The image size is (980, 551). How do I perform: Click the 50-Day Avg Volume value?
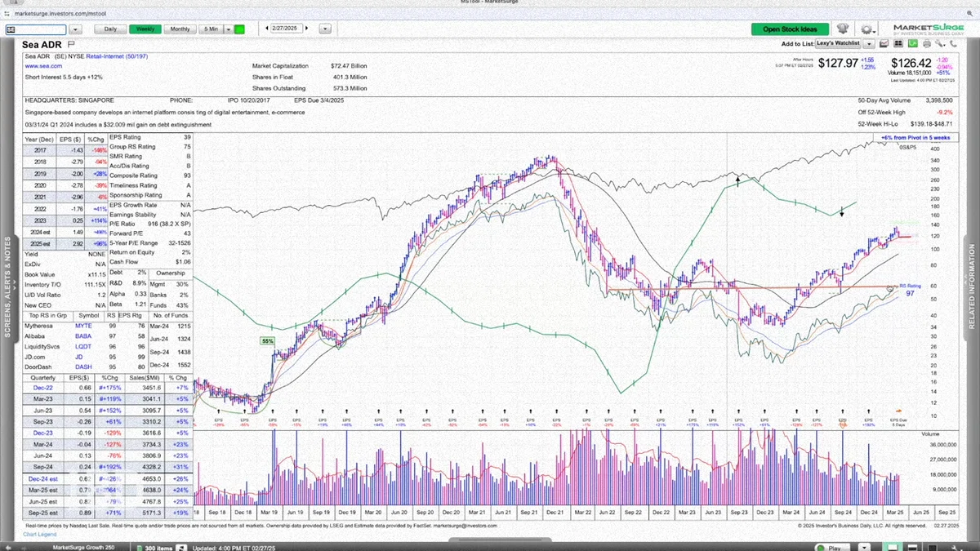click(x=938, y=100)
